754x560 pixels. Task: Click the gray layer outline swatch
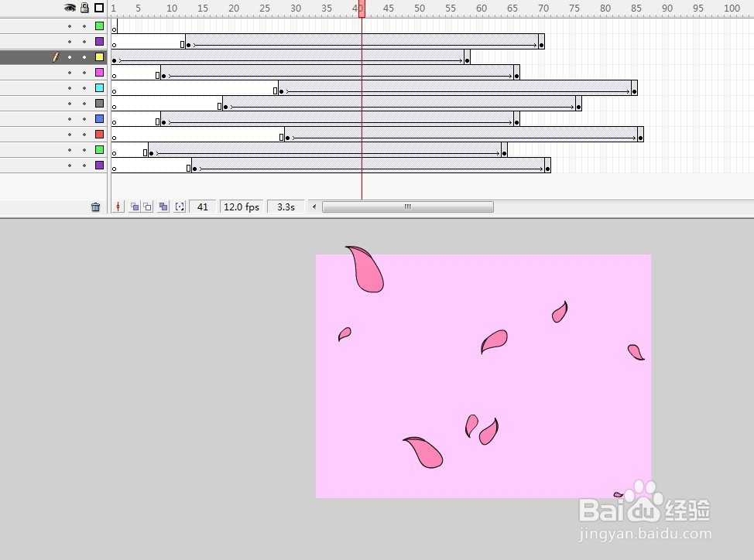(100, 103)
